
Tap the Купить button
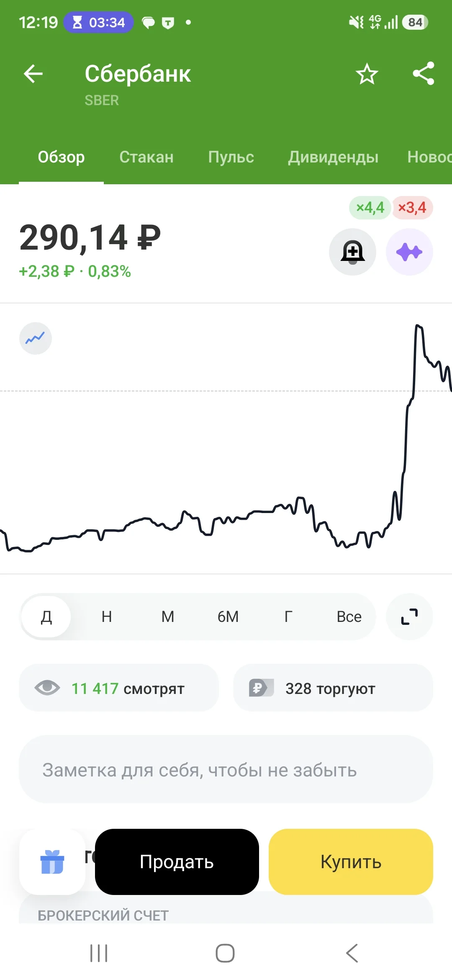tap(351, 862)
